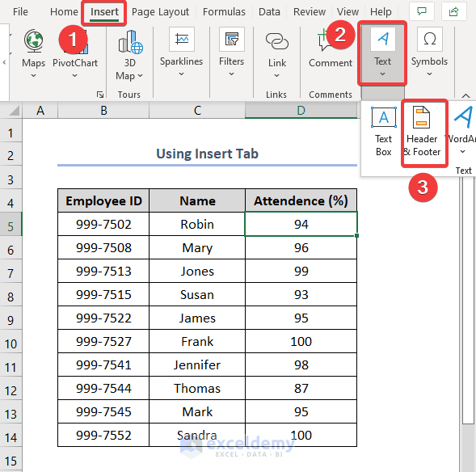476x472 pixels.
Task: Select the Employee ID header cell
Action: (103, 200)
